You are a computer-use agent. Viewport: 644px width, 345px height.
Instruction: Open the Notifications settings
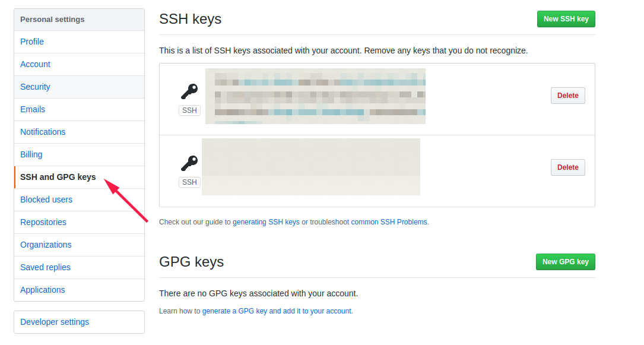point(43,132)
